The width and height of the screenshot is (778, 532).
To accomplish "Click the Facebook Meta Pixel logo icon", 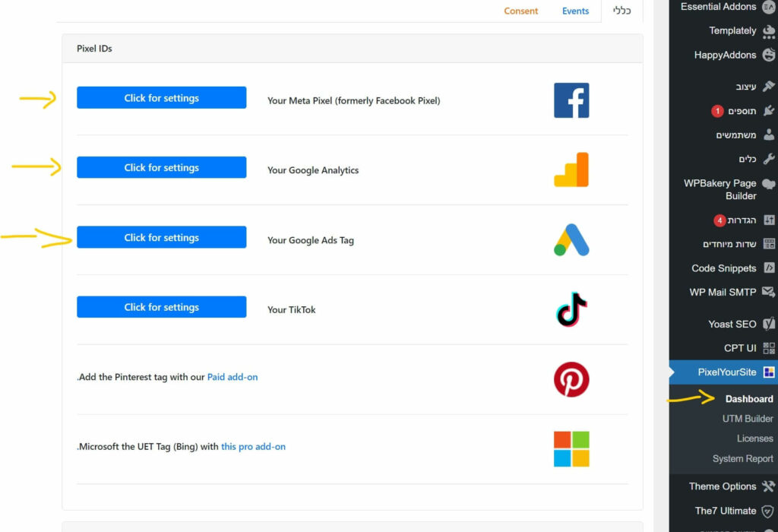I will coord(571,100).
